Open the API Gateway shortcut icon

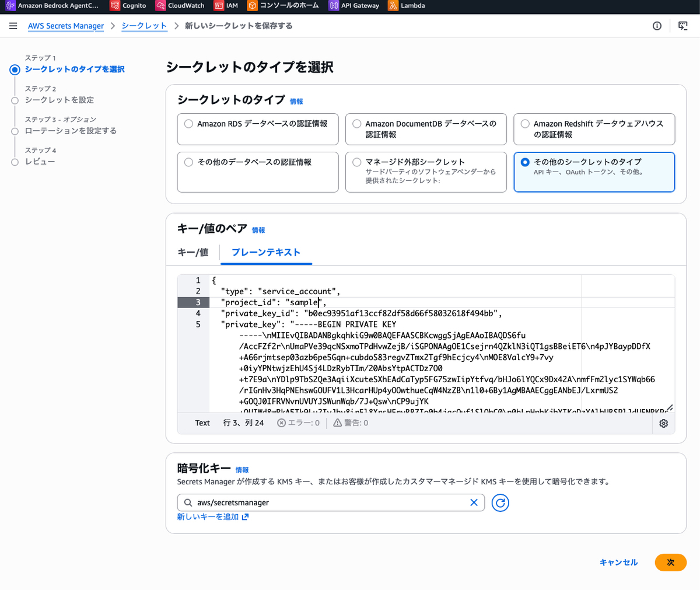click(x=334, y=6)
